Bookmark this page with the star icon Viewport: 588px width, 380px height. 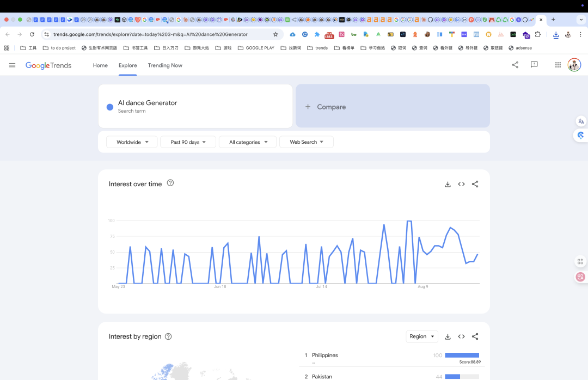(x=275, y=34)
